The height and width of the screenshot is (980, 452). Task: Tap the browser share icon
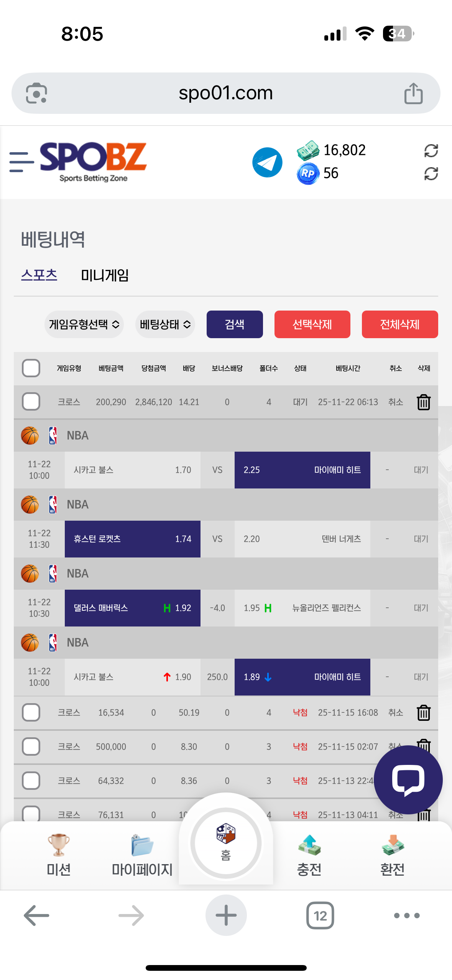pyautogui.click(x=413, y=93)
